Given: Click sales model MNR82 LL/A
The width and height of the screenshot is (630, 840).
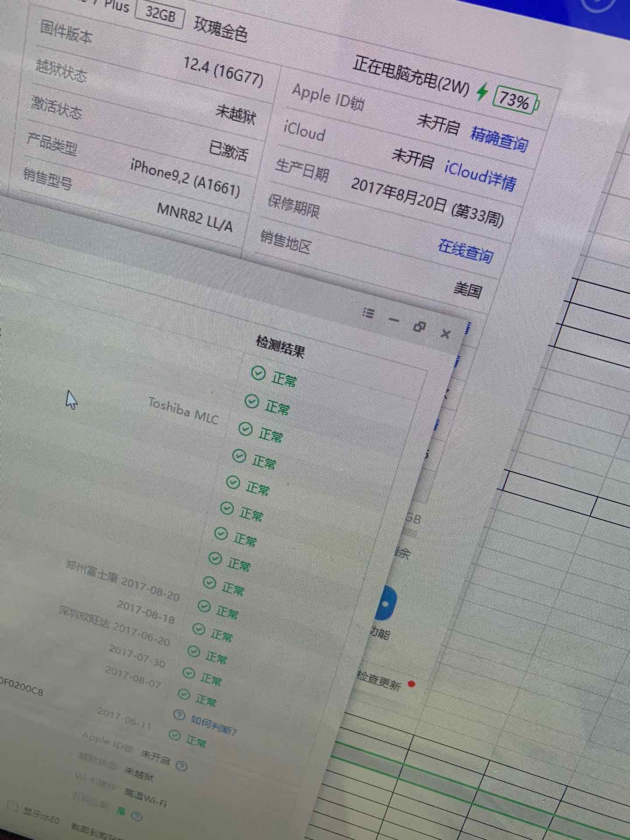Looking at the screenshot, I should tap(194, 217).
